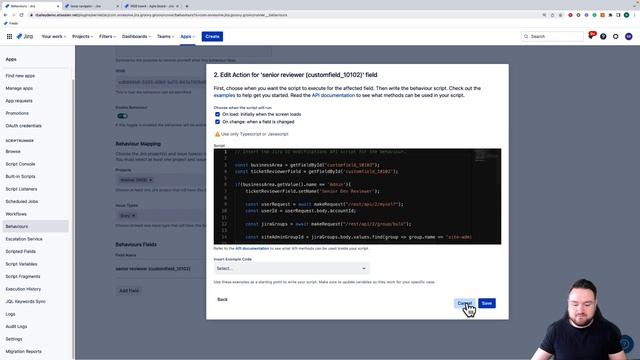This screenshot has width=640, height=360.
Task: Click the Create button
Action: [x=212, y=36]
